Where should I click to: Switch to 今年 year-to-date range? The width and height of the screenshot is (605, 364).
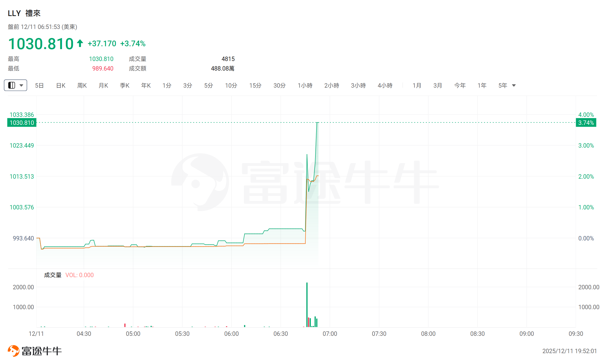pyautogui.click(x=460, y=86)
